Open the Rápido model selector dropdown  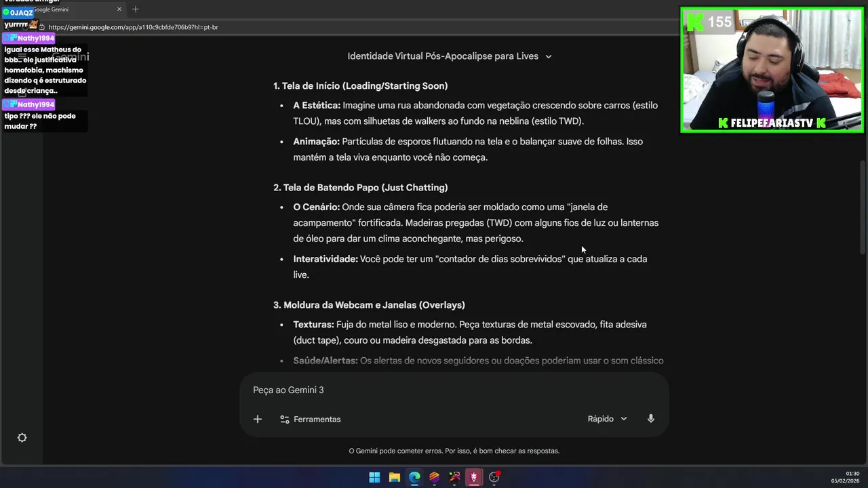607,419
